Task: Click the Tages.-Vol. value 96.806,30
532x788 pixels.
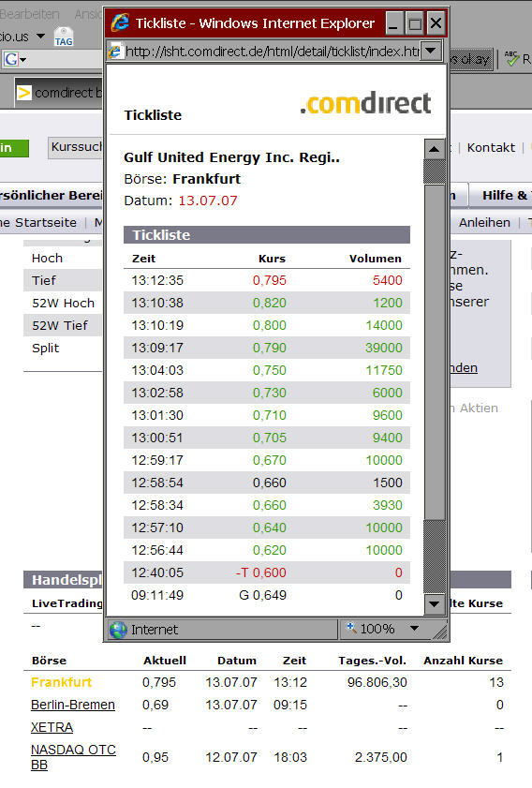Action: point(377,682)
